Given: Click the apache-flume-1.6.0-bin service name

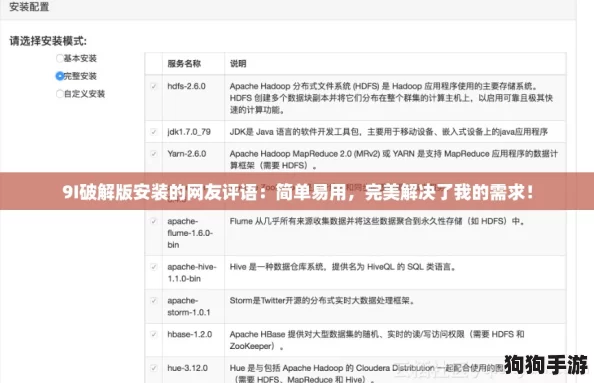Looking at the screenshot, I should pos(190,233).
